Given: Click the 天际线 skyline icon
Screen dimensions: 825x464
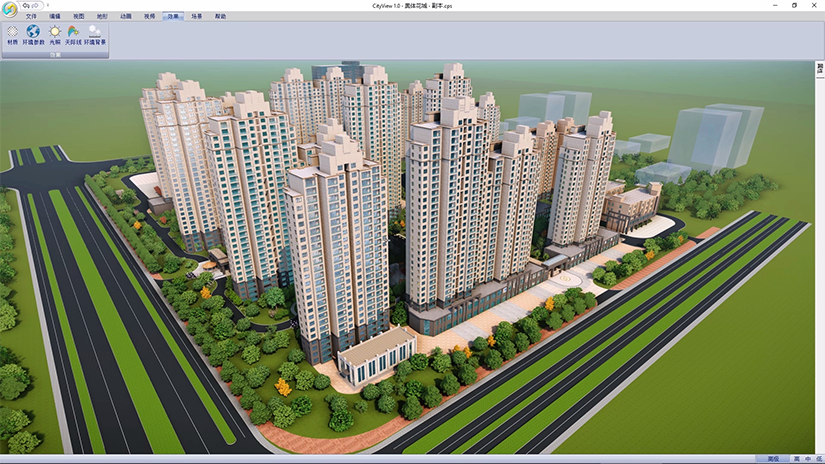Looking at the screenshot, I should point(73,35).
